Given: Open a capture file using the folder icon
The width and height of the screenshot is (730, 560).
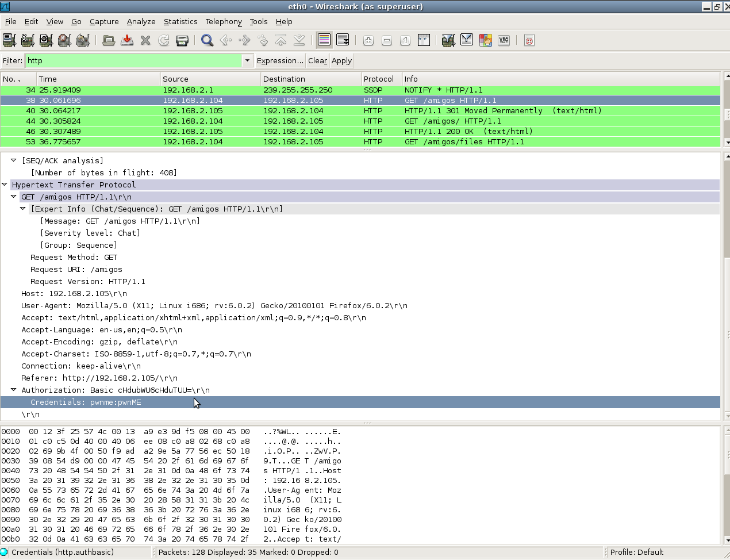Looking at the screenshot, I should (109, 40).
